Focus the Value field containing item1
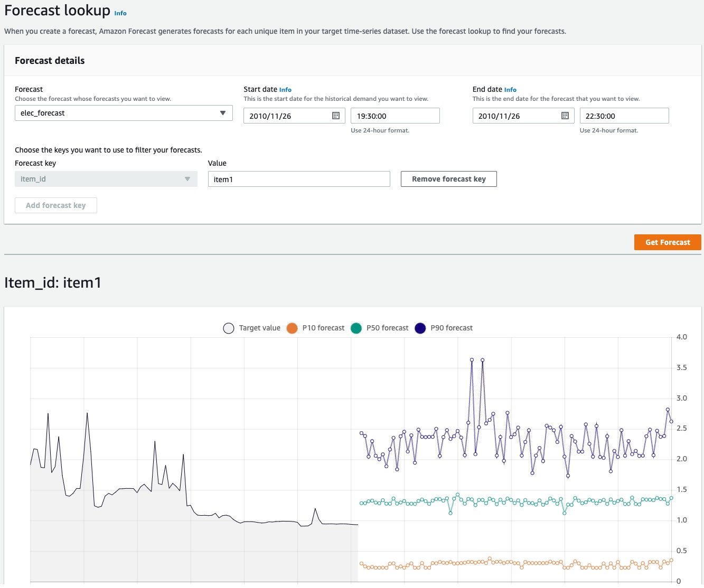 [x=299, y=179]
